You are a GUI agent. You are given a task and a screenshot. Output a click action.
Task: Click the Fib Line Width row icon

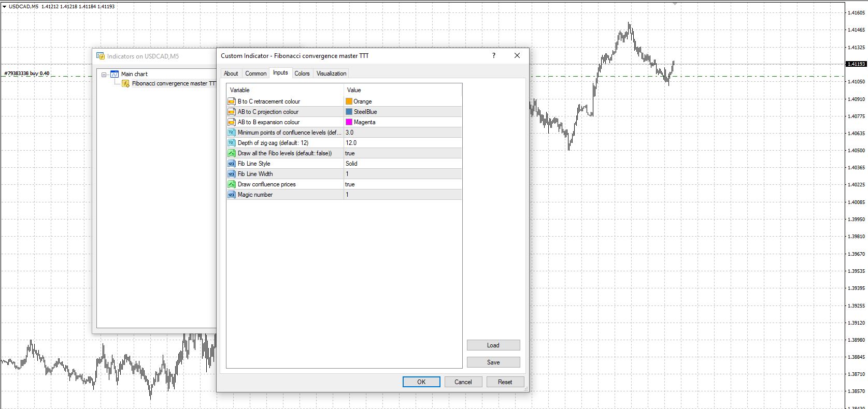232,174
